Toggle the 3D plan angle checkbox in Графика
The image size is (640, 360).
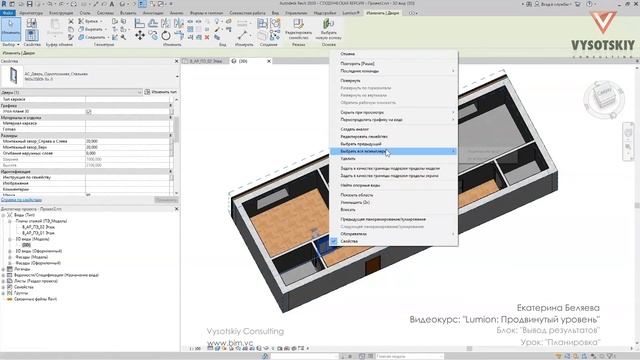89,111
